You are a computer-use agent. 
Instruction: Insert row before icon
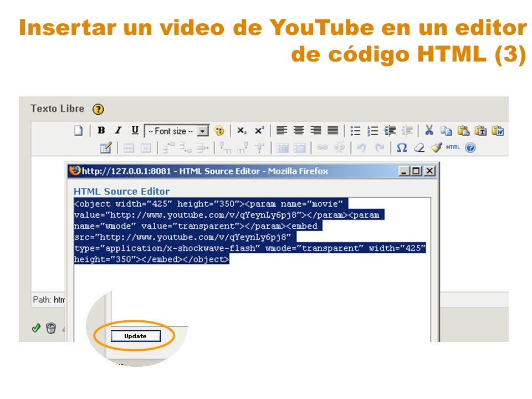(168, 148)
